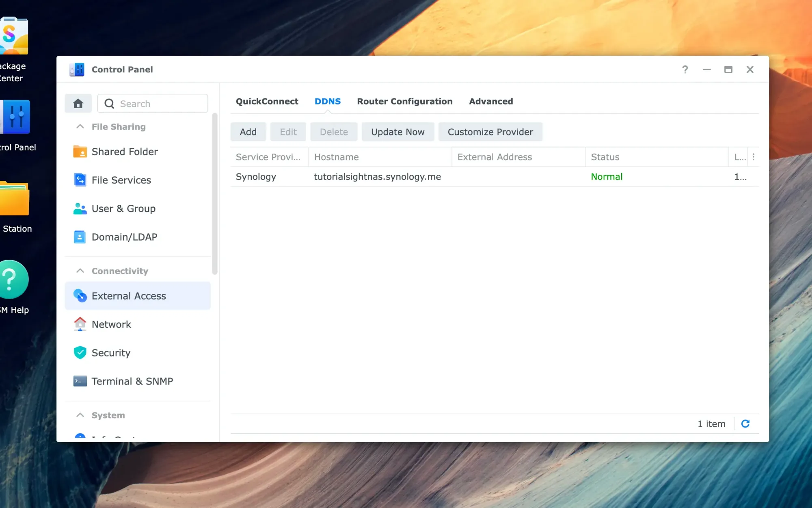Click the Router Configuration tab
This screenshot has width=812, height=508.
[404, 101]
